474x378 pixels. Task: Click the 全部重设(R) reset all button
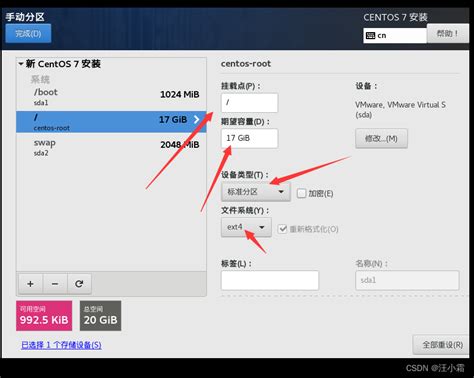point(442,345)
